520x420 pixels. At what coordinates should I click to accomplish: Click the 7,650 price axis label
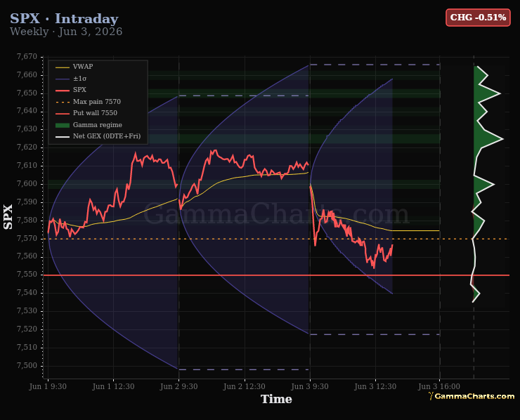[27, 93]
